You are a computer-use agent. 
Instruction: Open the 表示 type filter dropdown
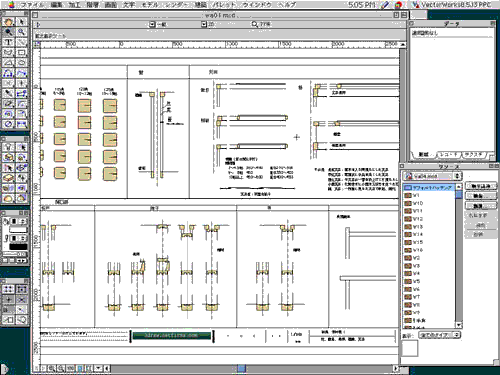440,335
